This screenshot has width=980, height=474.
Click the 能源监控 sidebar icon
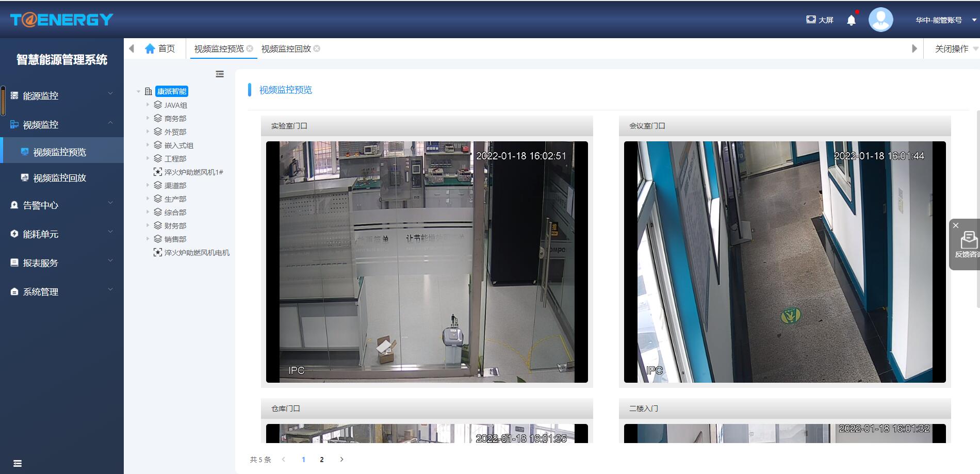click(14, 95)
